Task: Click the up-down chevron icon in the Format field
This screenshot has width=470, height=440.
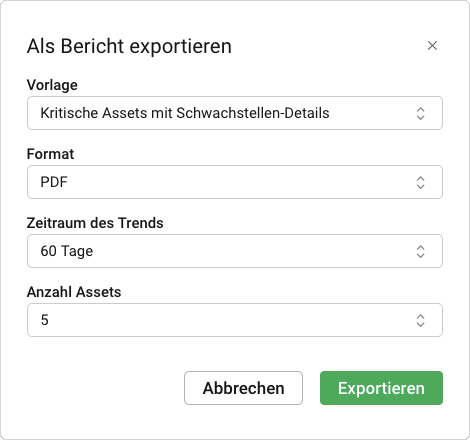Action: (420, 182)
